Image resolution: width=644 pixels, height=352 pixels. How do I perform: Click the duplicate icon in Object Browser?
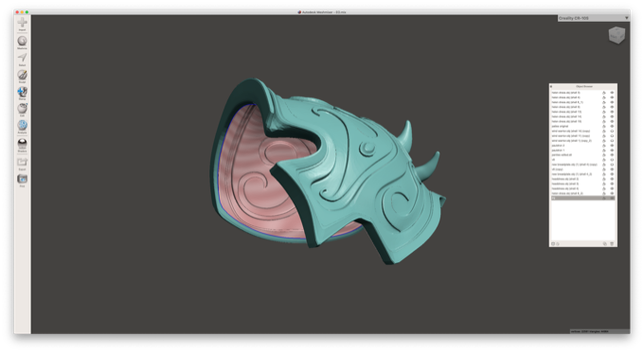[604, 244]
